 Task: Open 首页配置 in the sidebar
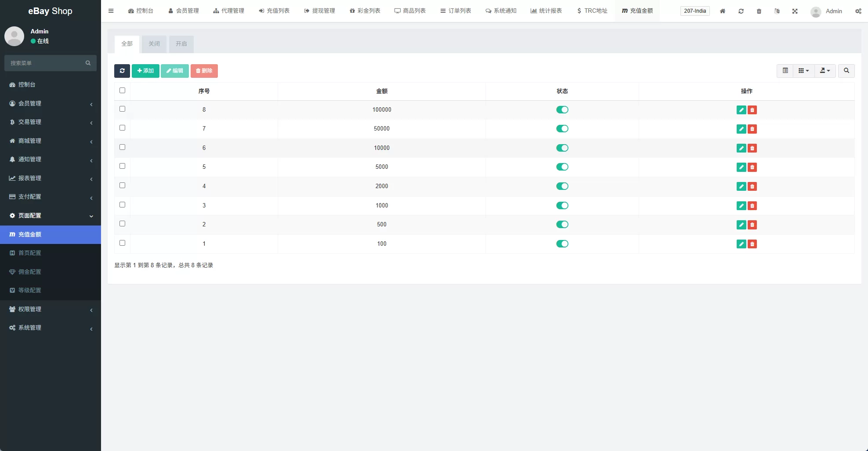(30, 253)
